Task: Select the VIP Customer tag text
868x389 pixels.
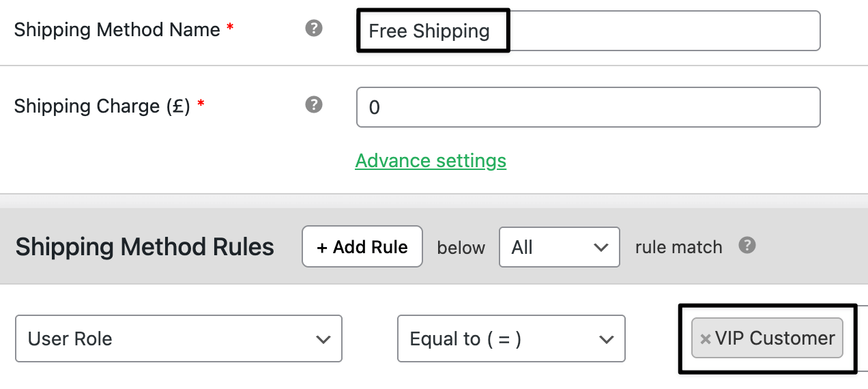Action: pos(775,338)
